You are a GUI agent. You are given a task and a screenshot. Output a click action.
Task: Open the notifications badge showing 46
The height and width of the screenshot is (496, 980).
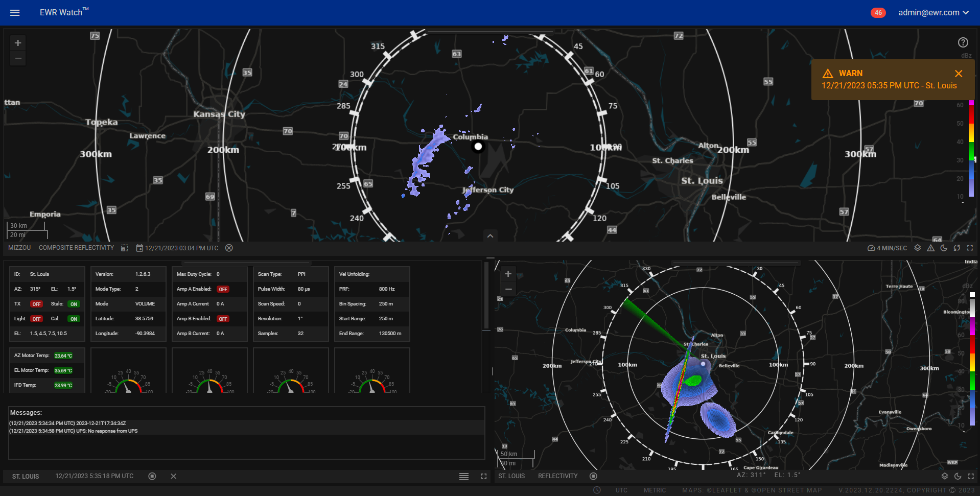pyautogui.click(x=878, y=13)
